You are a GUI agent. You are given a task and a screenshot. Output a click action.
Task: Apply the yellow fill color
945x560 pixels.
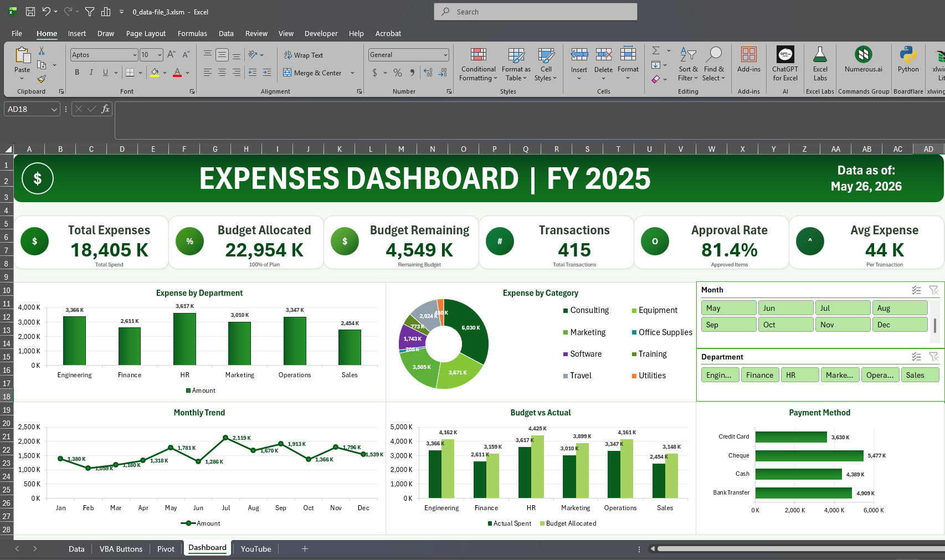coord(155,73)
